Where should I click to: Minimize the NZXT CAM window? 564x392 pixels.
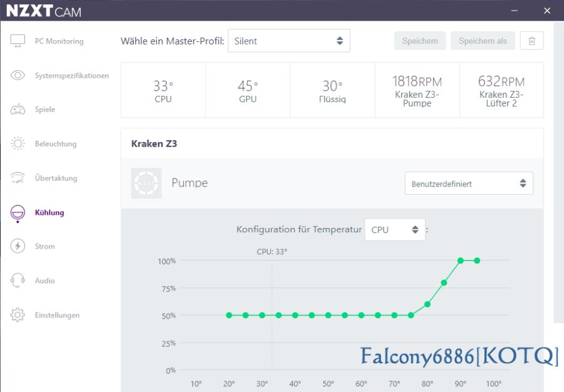coord(514,11)
